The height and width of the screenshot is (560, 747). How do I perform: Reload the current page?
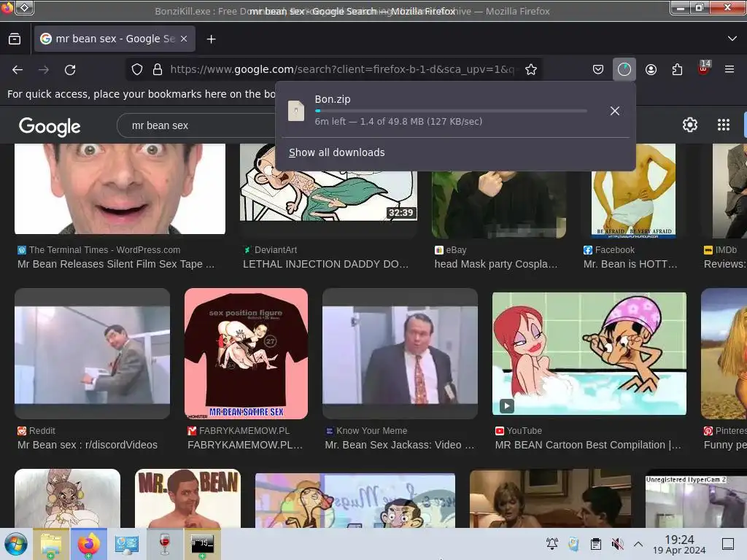click(x=70, y=70)
